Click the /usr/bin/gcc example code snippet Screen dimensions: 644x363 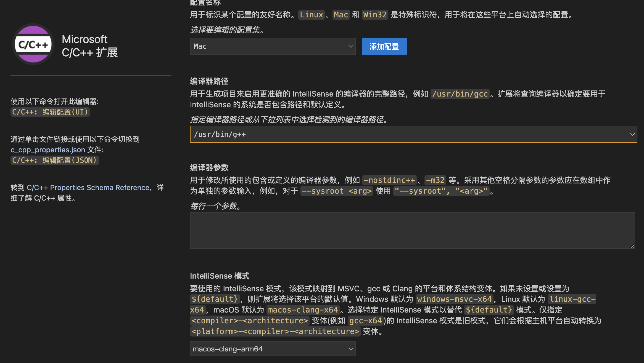[x=460, y=94]
